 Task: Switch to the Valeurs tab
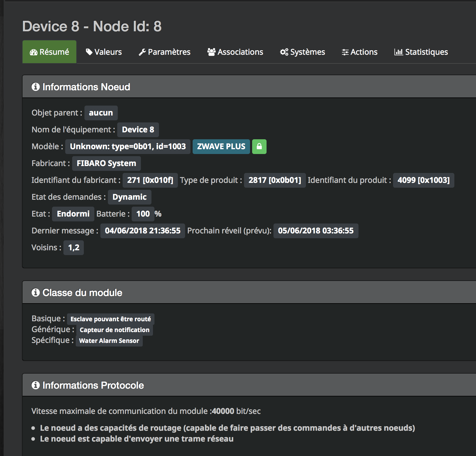104,52
